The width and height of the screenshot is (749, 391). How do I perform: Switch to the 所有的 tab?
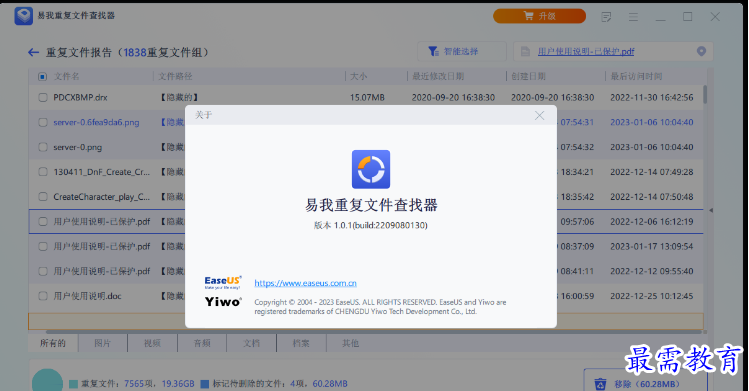[53, 343]
